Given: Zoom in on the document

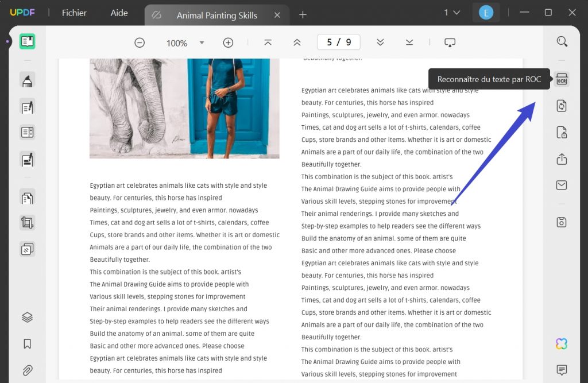Looking at the screenshot, I should pyautogui.click(x=228, y=42).
